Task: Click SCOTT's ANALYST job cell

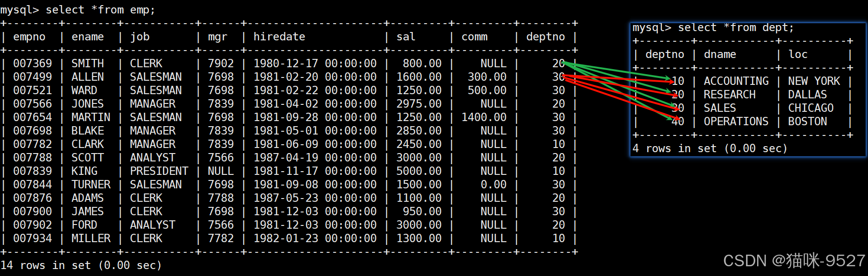Action: [x=153, y=157]
